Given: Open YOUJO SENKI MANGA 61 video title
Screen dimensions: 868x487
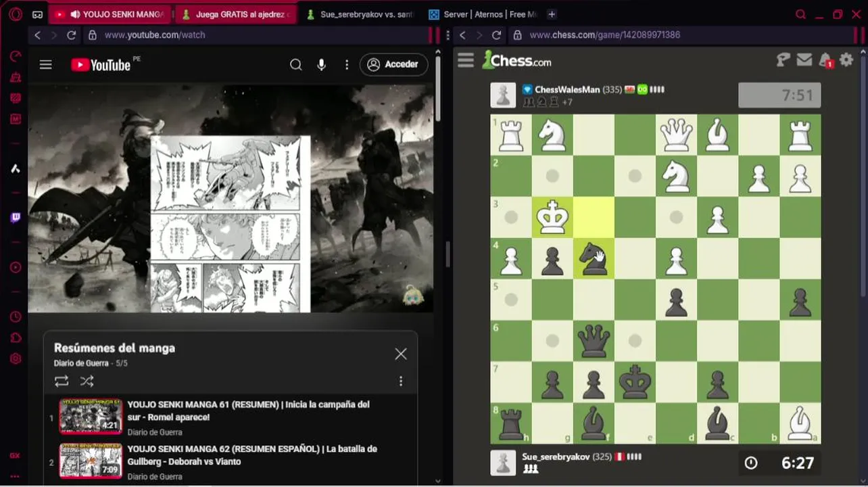Looking at the screenshot, I should 248,411.
